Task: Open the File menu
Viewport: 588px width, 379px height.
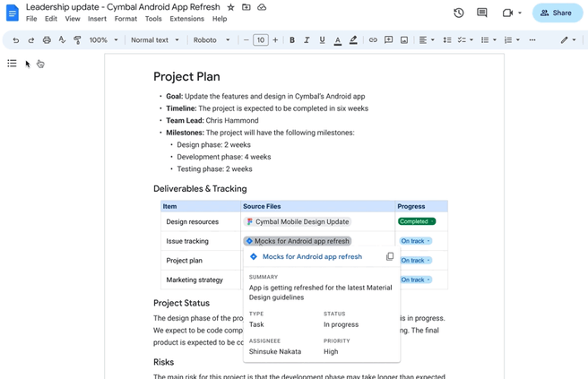Action: pos(31,19)
